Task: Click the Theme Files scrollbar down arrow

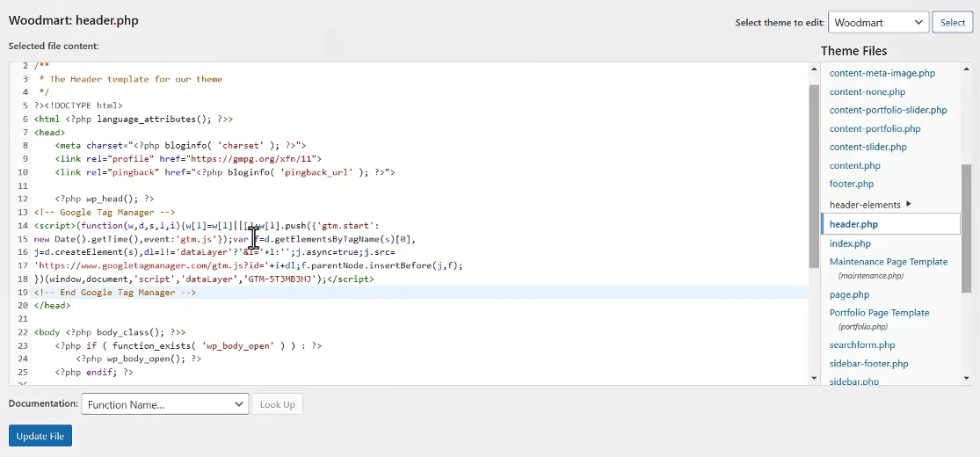Action: pos(966,378)
